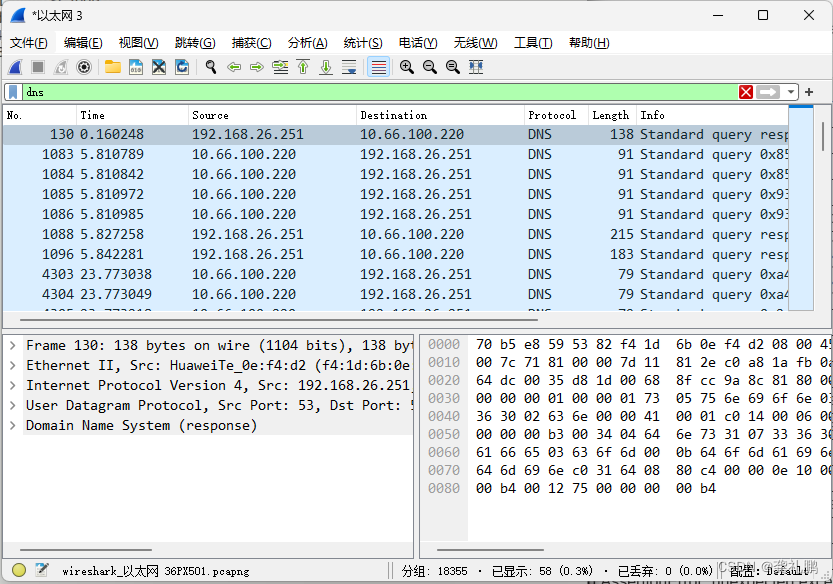Click the 配置: Default profile status
The width and height of the screenshot is (833, 584).
point(769,571)
